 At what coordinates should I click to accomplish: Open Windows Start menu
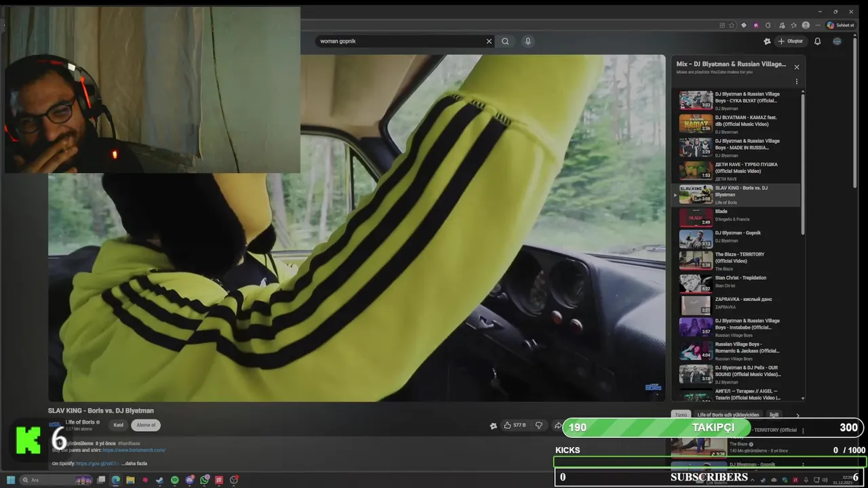coord(11,480)
